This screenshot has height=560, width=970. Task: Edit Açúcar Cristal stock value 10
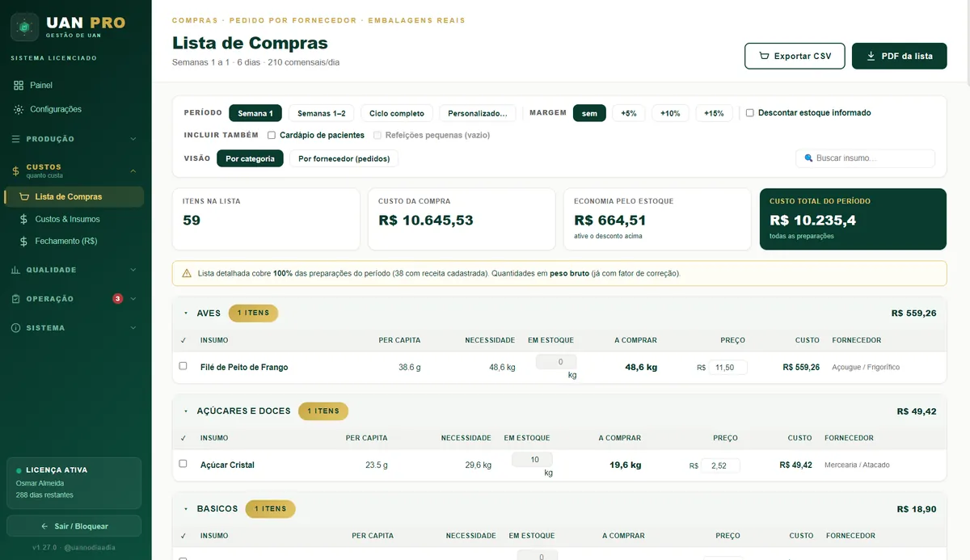[x=532, y=460]
